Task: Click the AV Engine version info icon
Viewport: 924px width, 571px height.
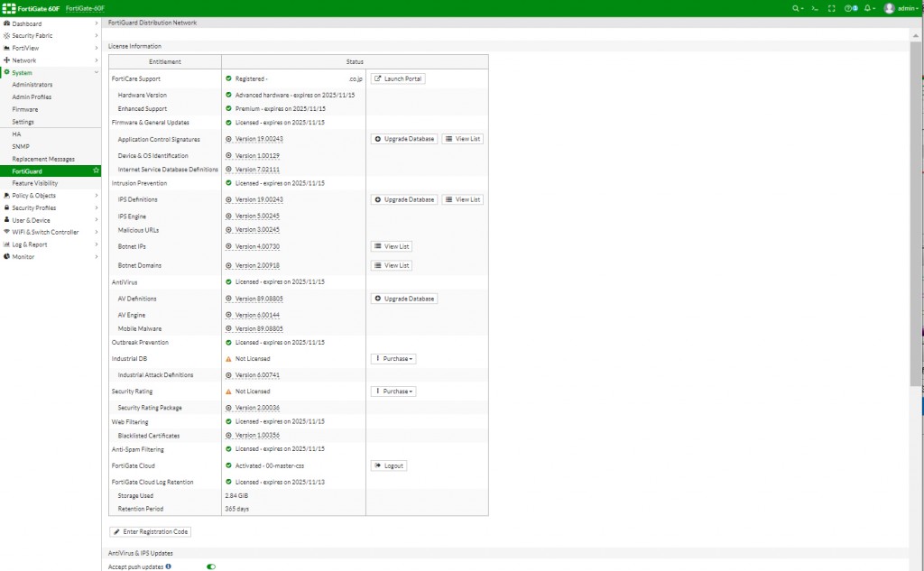Action: (228, 315)
